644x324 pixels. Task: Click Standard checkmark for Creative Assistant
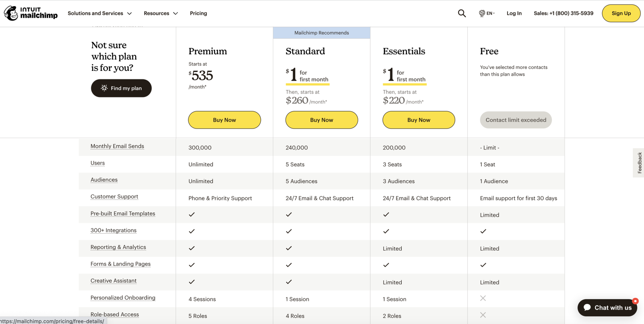pos(289,282)
